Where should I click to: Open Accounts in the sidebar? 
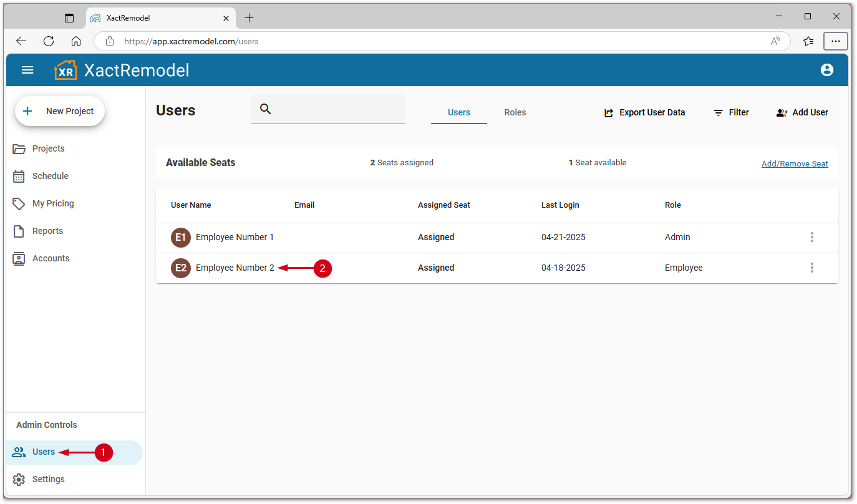51,258
